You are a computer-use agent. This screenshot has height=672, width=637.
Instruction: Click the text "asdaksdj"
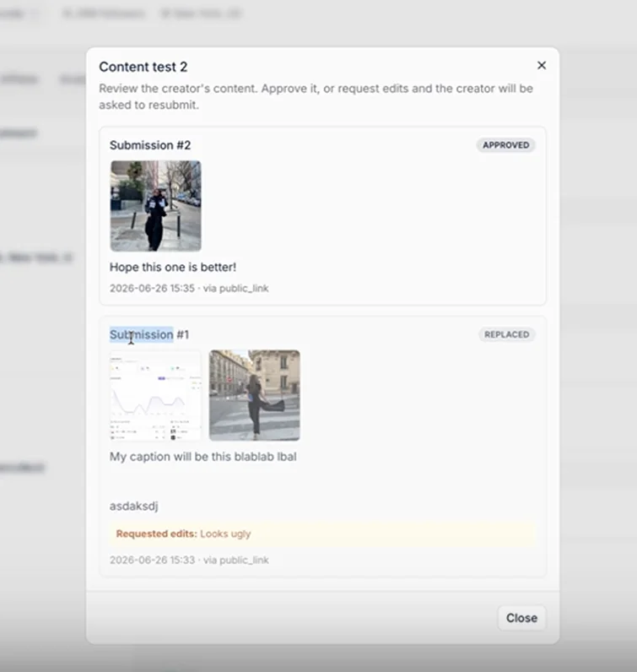click(x=133, y=507)
